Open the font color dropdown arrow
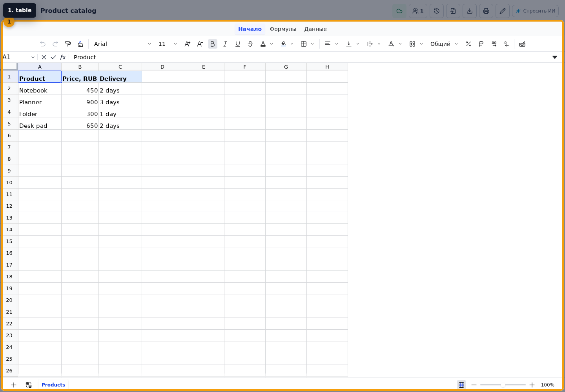 tap(272, 44)
